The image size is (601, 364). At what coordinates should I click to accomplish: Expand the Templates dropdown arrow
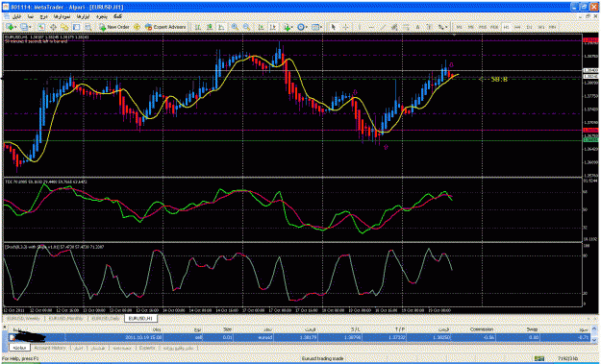[x=321, y=27]
